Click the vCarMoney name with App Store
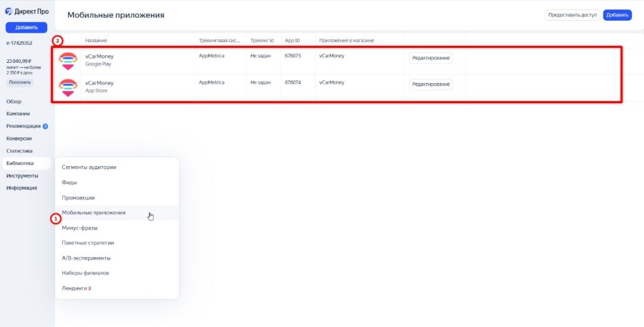This screenshot has width=644, height=327. point(99,83)
